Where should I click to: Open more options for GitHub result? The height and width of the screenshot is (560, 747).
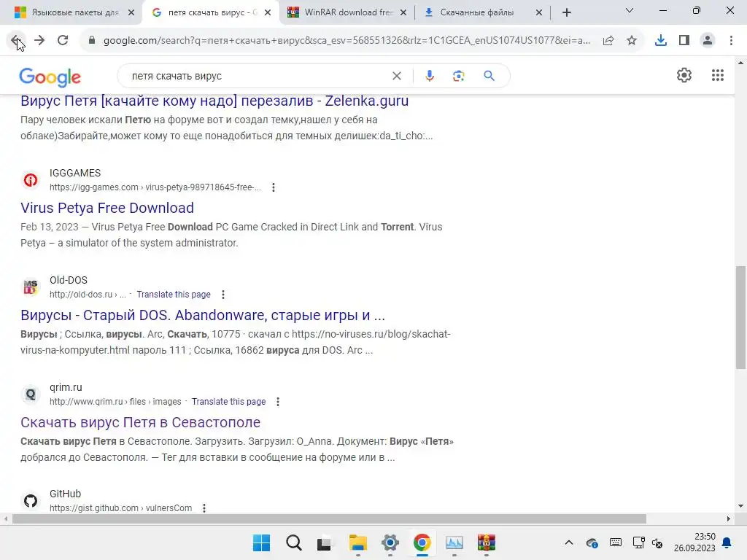[204, 508]
